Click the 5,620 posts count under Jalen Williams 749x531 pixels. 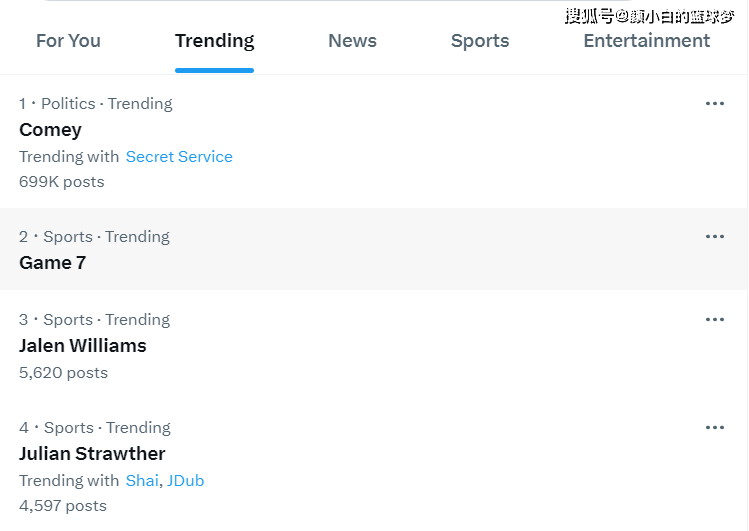64,373
